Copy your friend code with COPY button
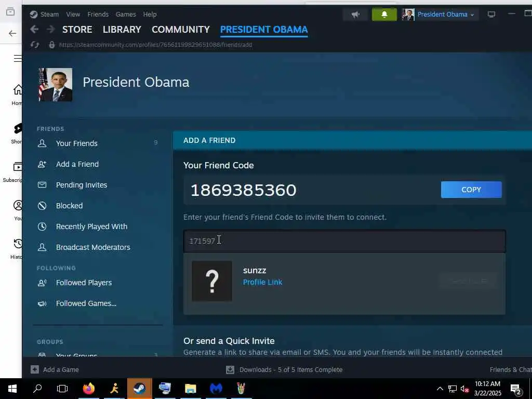The width and height of the screenshot is (532, 399). click(x=471, y=190)
